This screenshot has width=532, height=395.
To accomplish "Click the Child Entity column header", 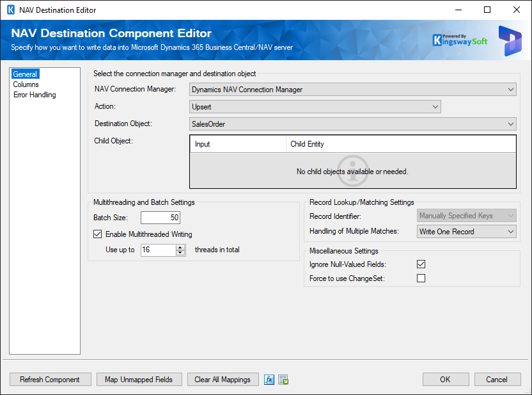I will click(x=401, y=144).
